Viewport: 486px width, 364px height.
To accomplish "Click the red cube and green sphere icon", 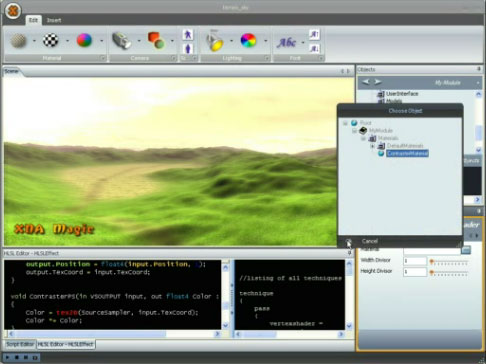I will (156, 41).
